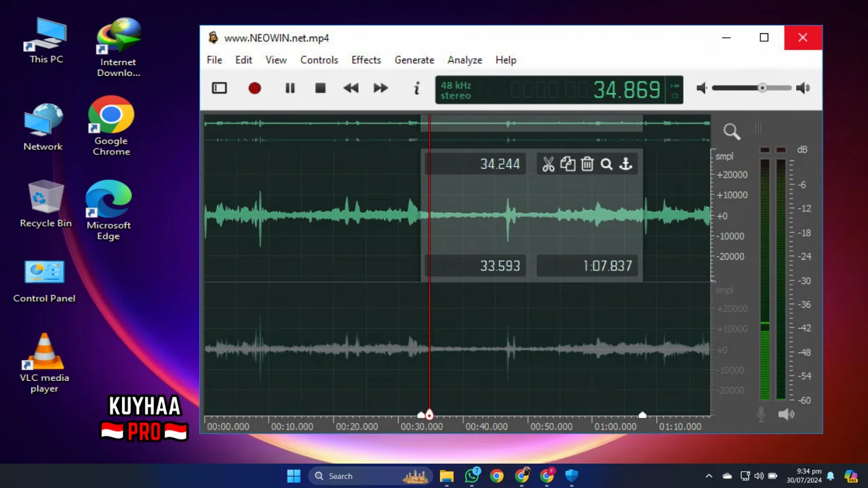The height and width of the screenshot is (488, 868).
Task: Start recording with the red record button
Action: pos(254,88)
